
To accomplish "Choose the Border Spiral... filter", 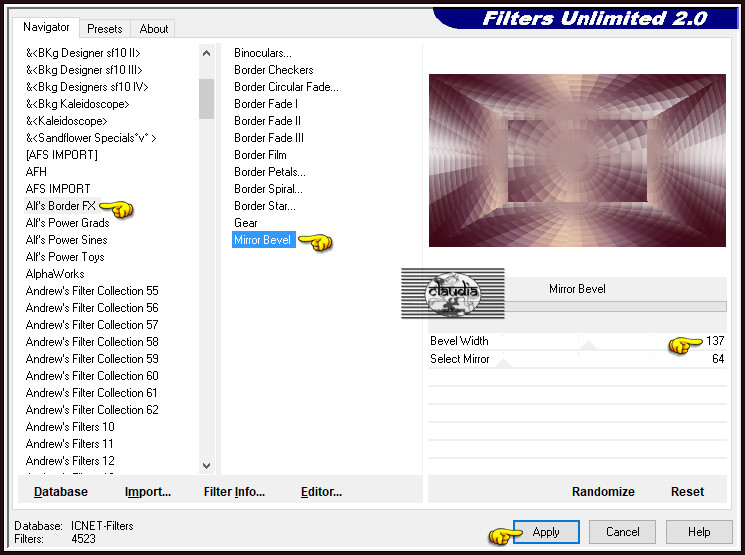I will click(x=268, y=189).
